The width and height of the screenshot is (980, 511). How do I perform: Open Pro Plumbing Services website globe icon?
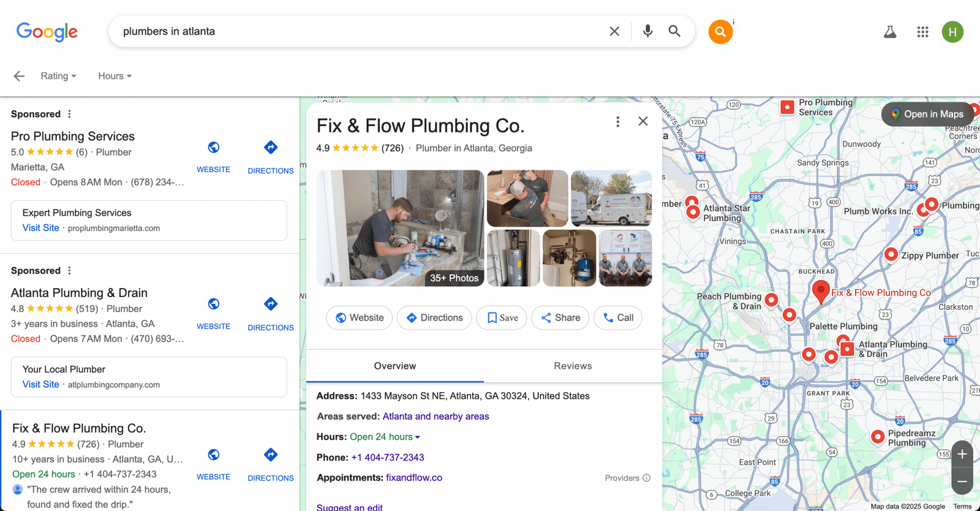click(x=214, y=148)
